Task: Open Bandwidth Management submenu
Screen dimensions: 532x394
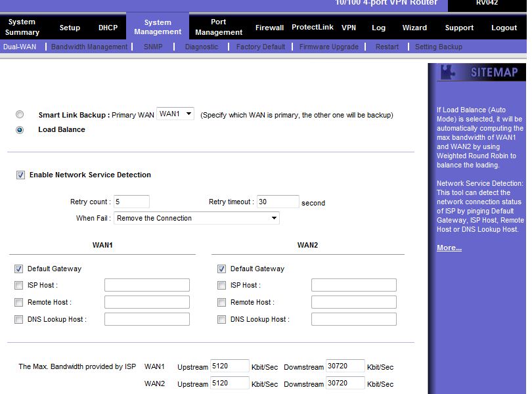Action: [89, 47]
